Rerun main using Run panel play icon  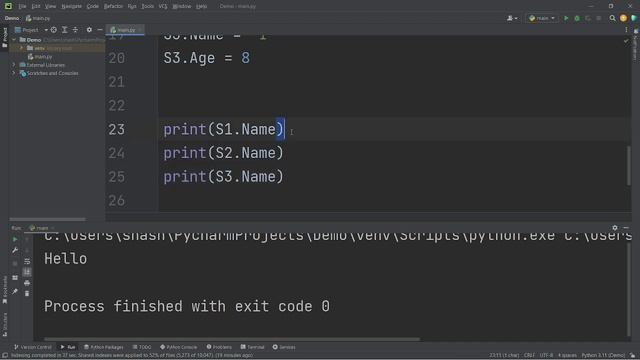[x=15, y=239]
